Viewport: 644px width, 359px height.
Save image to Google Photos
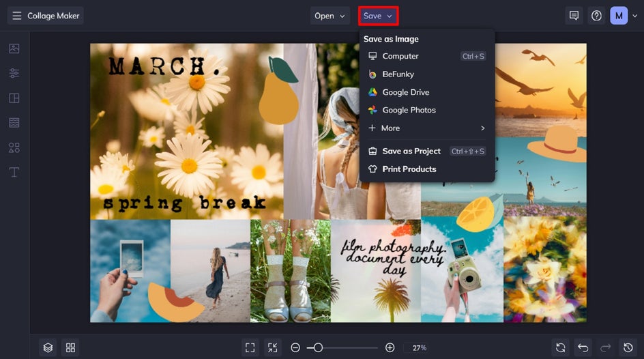[x=427, y=110]
